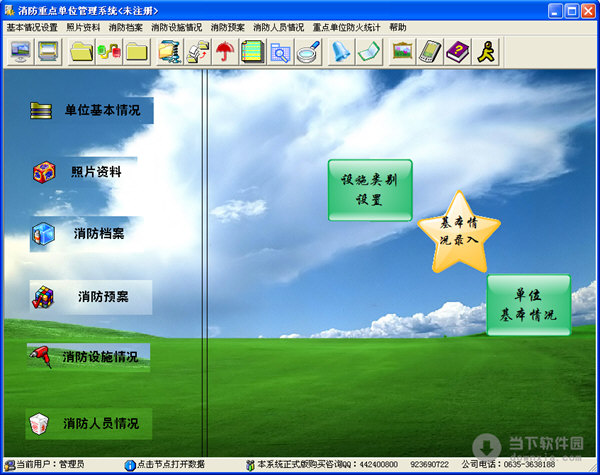Click the purple help book icon
The height and width of the screenshot is (475, 600).
tap(457, 51)
